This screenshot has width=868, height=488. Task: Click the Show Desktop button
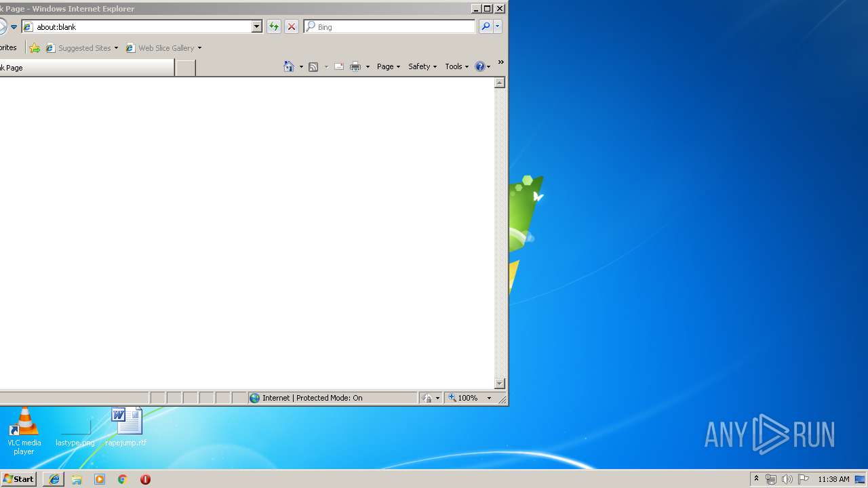(x=860, y=479)
